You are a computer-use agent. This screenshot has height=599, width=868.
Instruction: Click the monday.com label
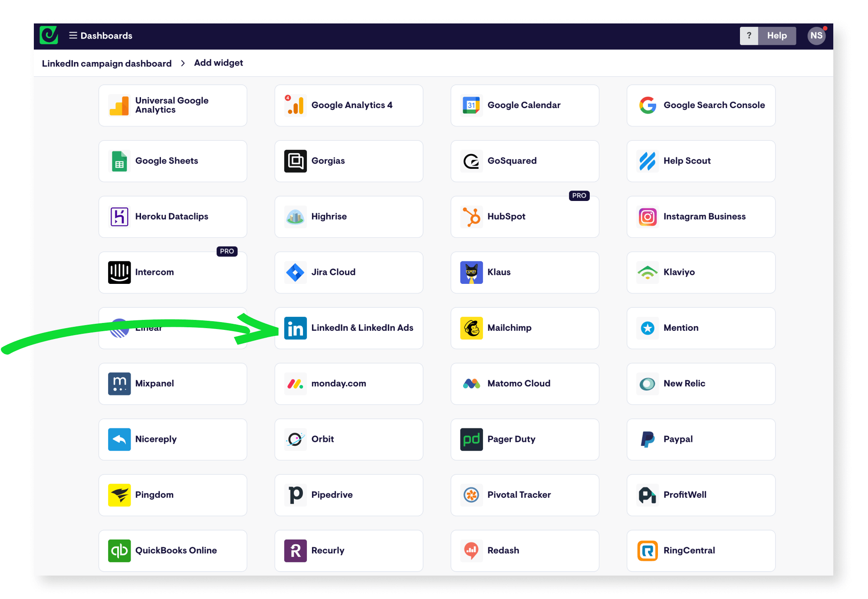(x=339, y=384)
